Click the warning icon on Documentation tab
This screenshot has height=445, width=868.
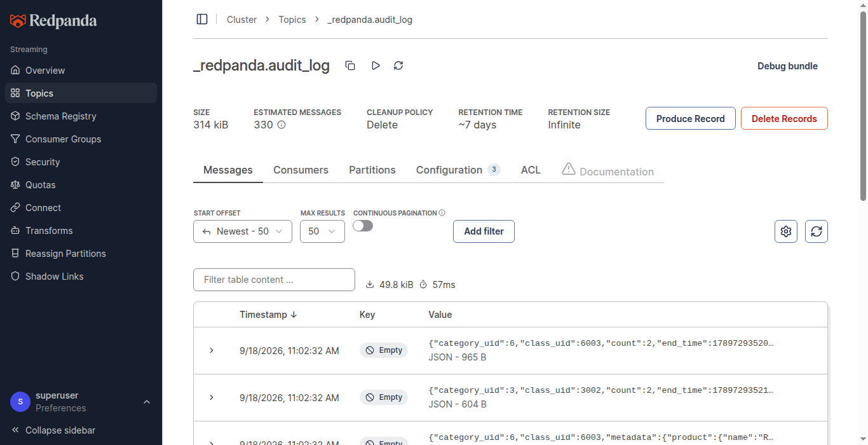(569, 169)
